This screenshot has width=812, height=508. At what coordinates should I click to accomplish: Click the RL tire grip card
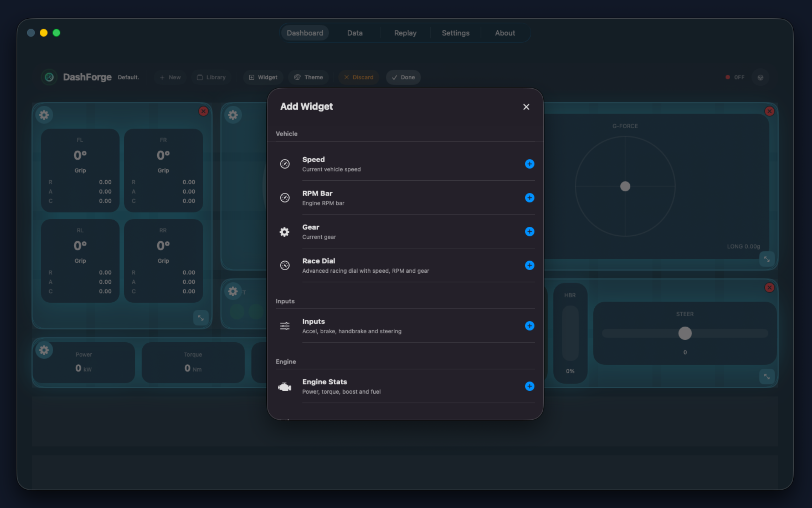point(80,261)
